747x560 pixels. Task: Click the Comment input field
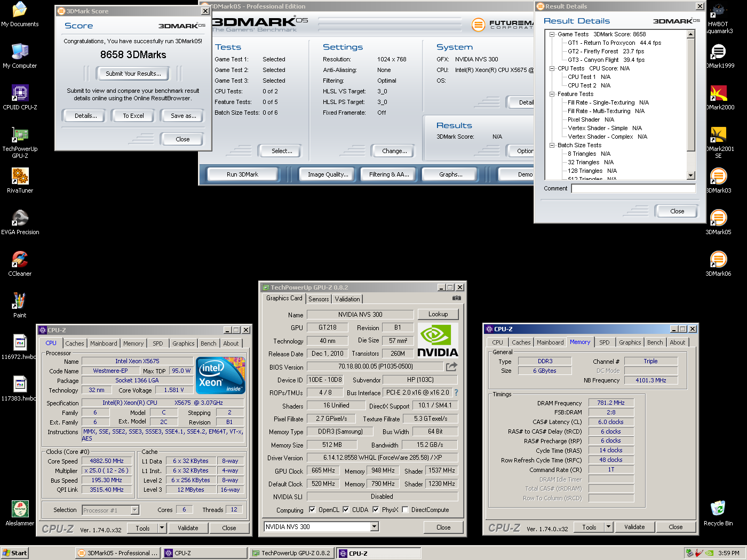633,188
